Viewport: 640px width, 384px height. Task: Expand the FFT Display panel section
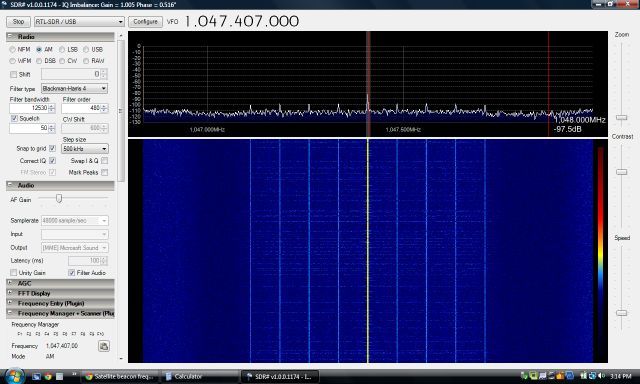tap(60, 293)
